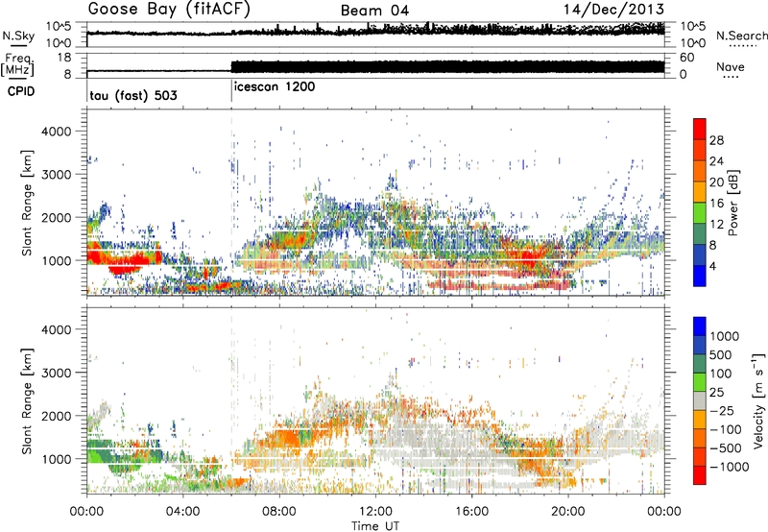Click the '16:00' time axis tick label
This screenshot has height=532, width=768.
(471, 512)
